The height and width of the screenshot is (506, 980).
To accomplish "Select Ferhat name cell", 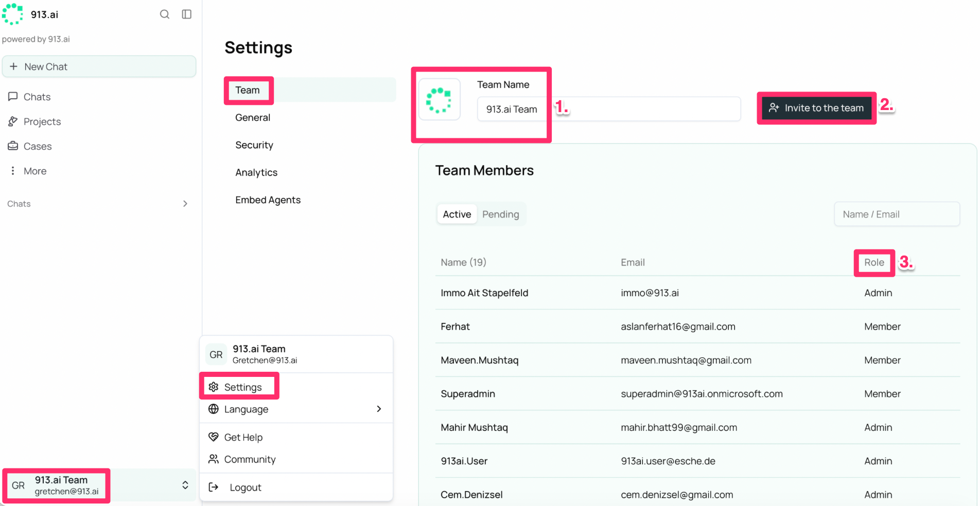I will (455, 327).
